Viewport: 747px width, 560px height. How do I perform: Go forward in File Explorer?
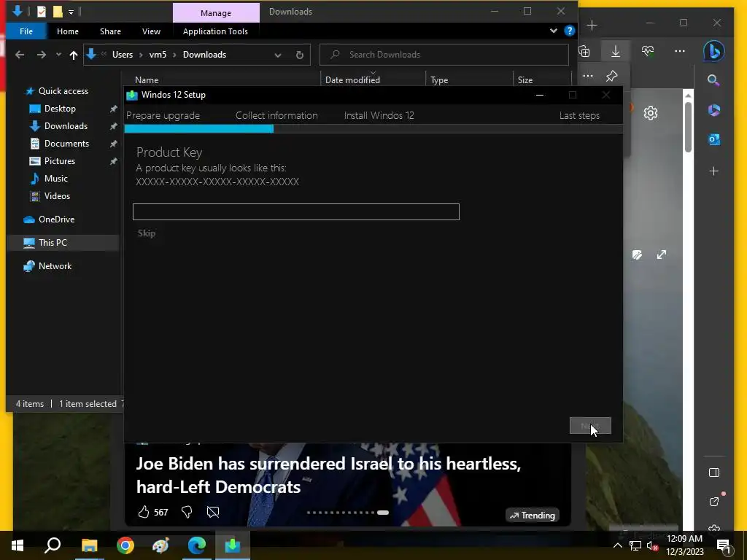pos(42,55)
